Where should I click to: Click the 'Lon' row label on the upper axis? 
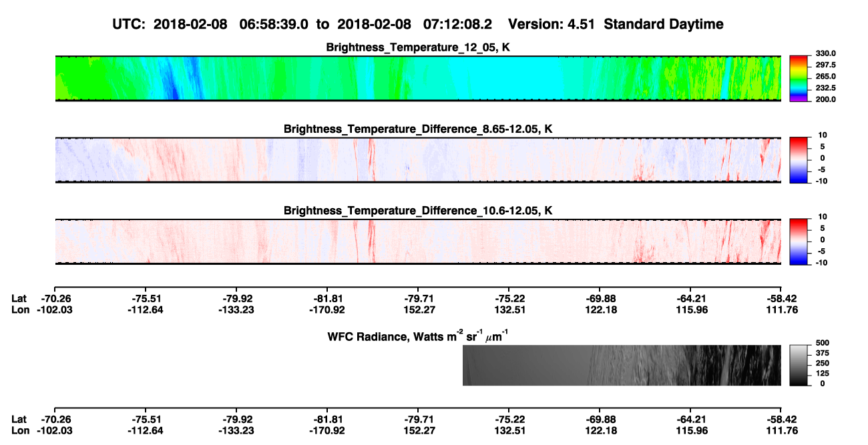point(19,309)
